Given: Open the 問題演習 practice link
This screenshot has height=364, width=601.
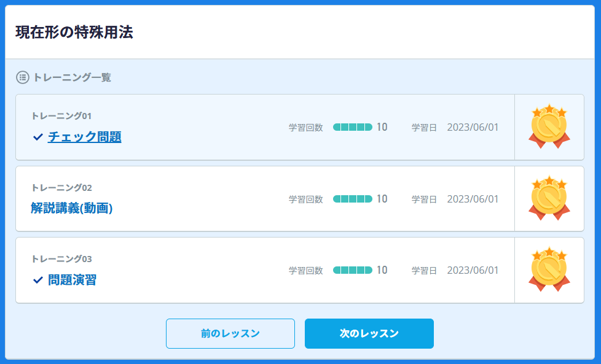Looking at the screenshot, I should click(73, 281).
